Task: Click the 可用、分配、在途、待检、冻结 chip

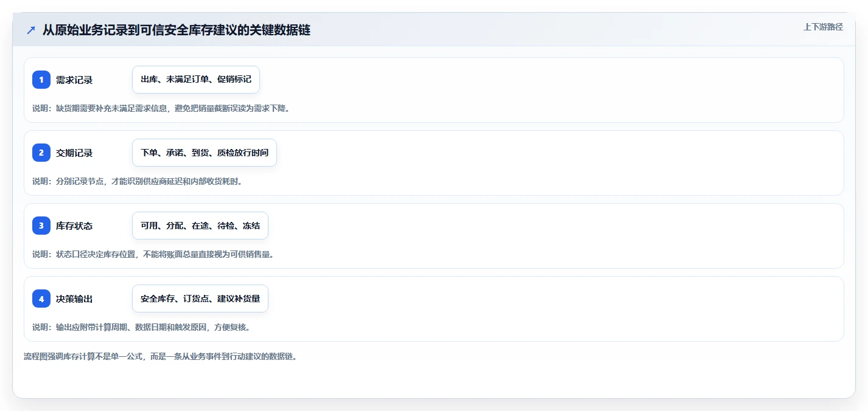Action: click(200, 226)
